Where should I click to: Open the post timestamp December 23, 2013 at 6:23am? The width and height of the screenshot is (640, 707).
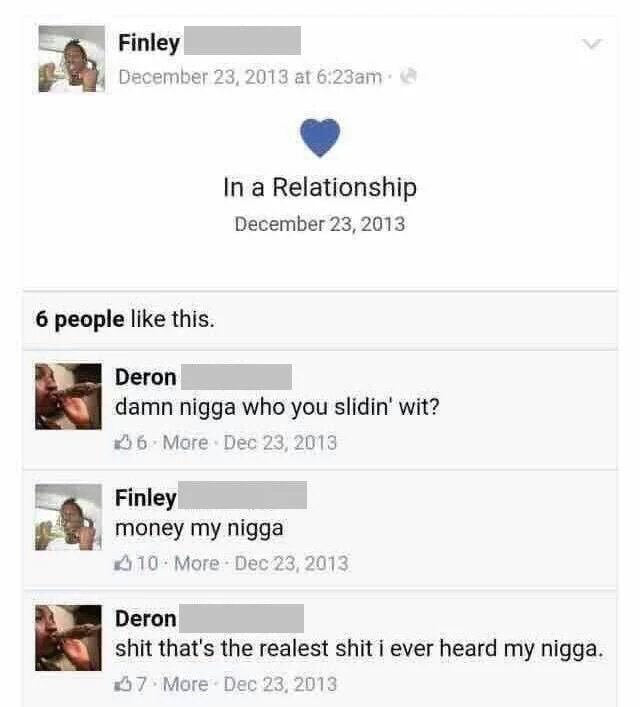[x=250, y=77]
